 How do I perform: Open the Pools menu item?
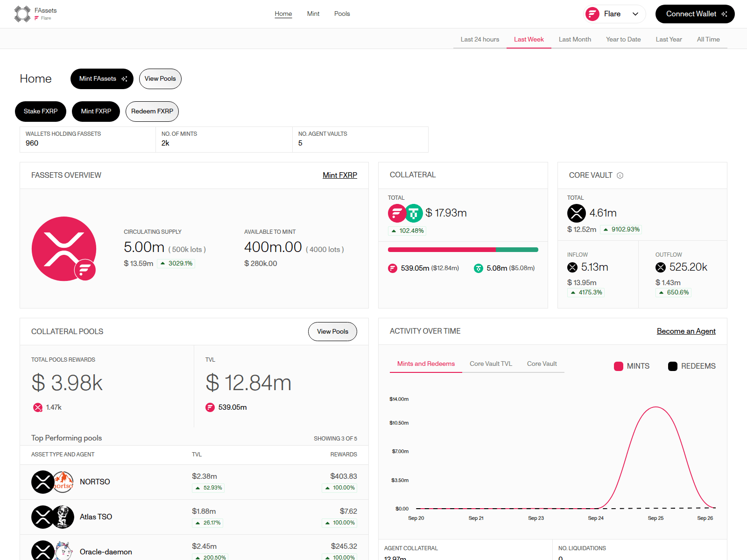pyautogui.click(x=342, y=14)
